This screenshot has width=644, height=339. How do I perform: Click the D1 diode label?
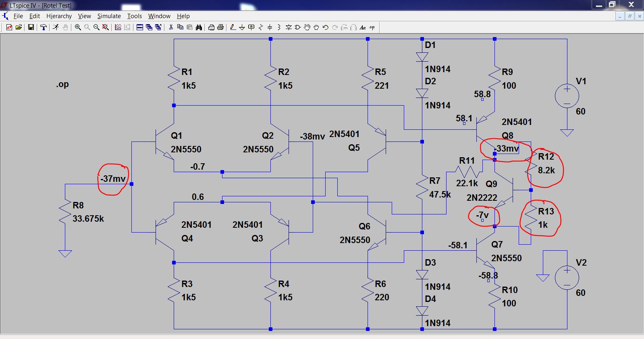point(430,45)
